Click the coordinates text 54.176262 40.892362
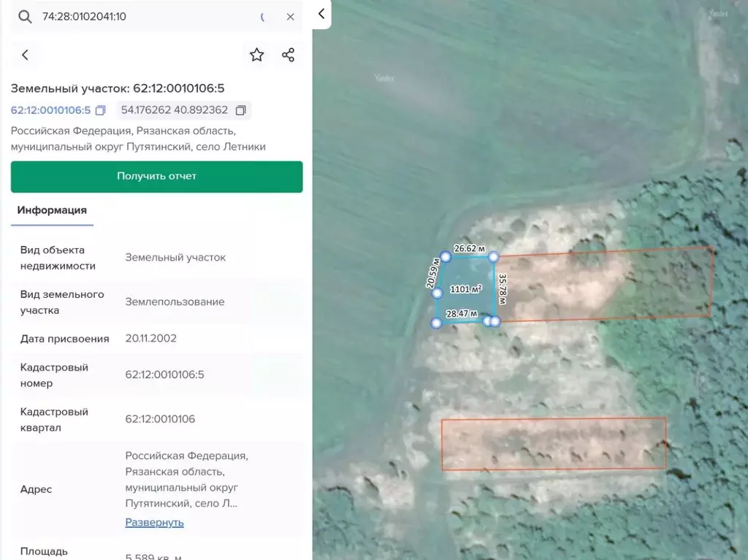 175,110
